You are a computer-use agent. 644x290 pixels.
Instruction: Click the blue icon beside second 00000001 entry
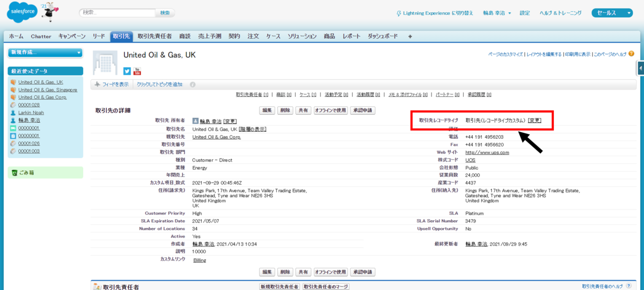(13, 136)
